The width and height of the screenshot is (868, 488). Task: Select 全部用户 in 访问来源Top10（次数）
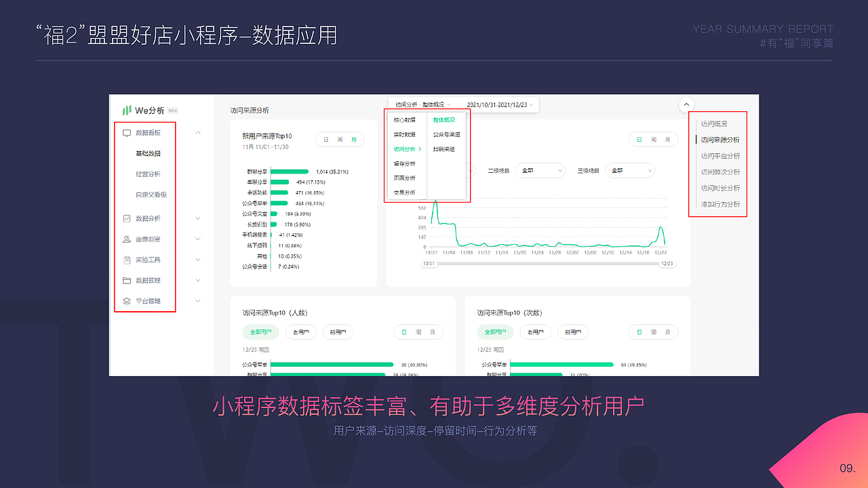tap(495, 333)
